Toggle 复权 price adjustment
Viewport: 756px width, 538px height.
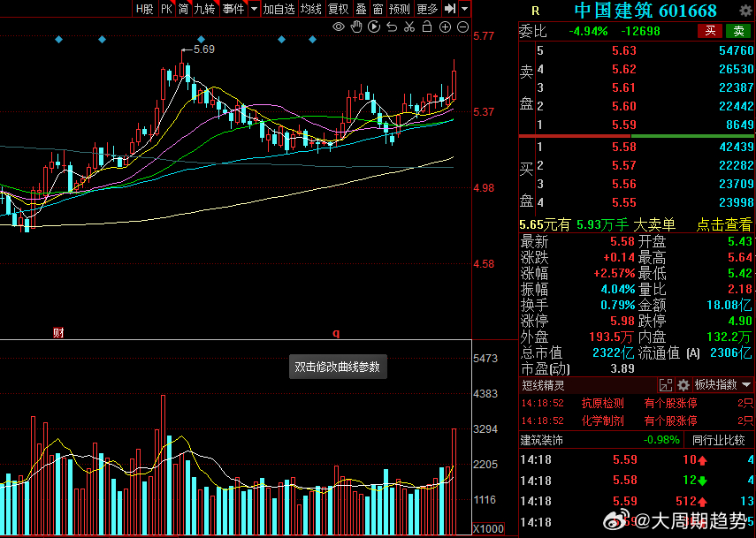click(x=338, y=9)
